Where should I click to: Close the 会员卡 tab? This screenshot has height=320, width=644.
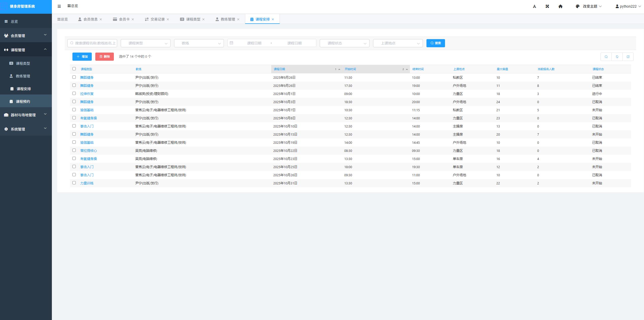pyautogui.click(x=133, y=19)
